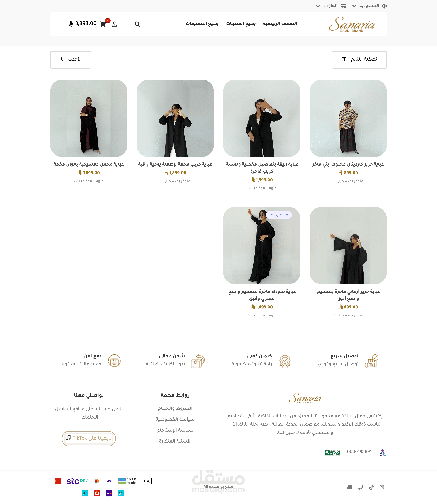Click the Sanaria logo in header
This screenshot has width=437, height=504.
coord(352,24)
